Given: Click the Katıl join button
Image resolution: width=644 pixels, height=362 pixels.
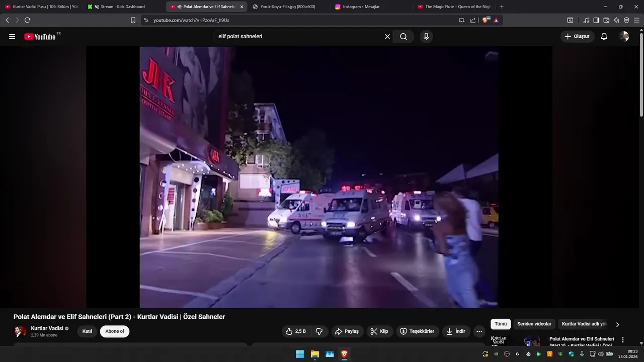Looking at the screenshot, I should [87, 331].
